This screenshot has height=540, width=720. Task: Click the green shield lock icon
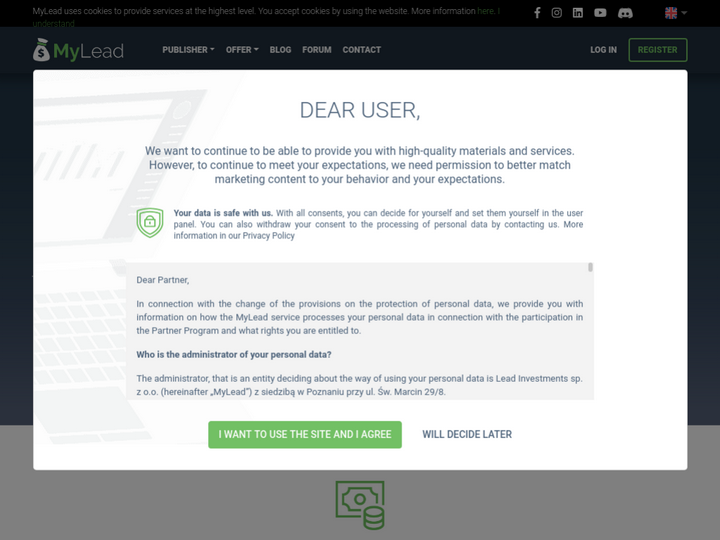point(150,223)
